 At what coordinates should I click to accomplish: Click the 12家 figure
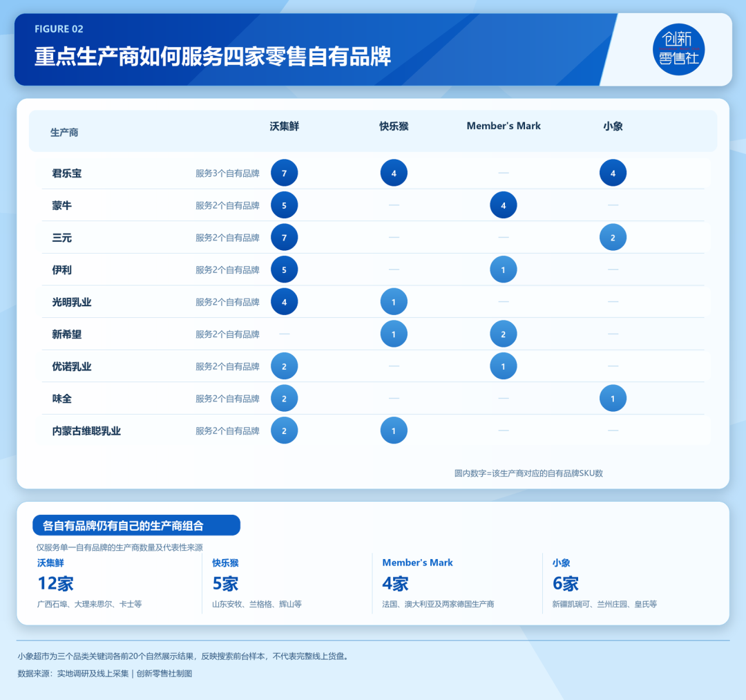click(56, 583)
